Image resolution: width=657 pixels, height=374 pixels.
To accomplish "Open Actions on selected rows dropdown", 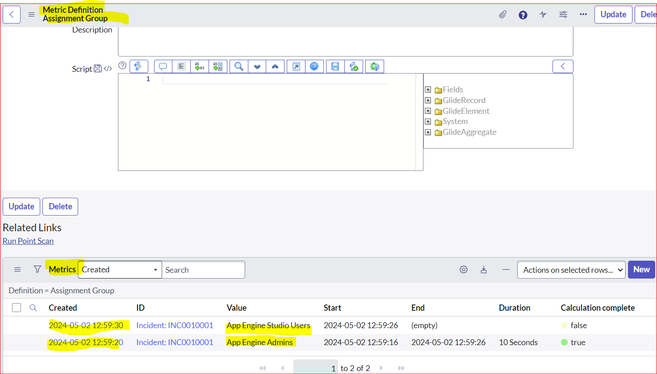I will click(571, 270).
